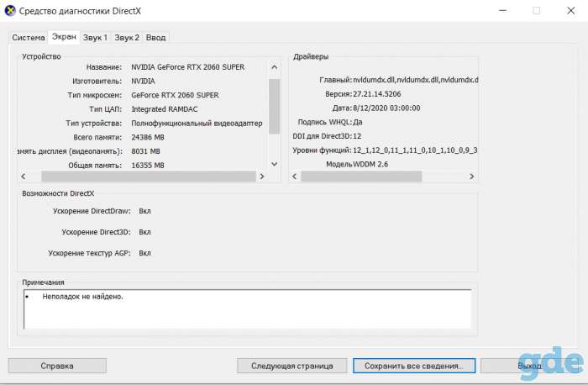Click driver date 8/12/2020 03:00:00
This screenshot has width=588, height=385.
[386, 108]
